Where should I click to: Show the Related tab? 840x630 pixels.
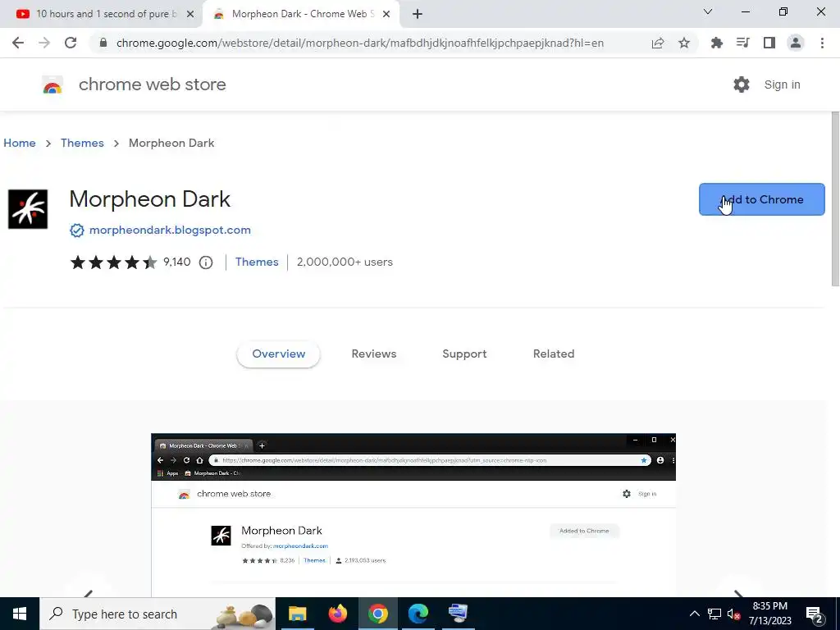(554, 354)
